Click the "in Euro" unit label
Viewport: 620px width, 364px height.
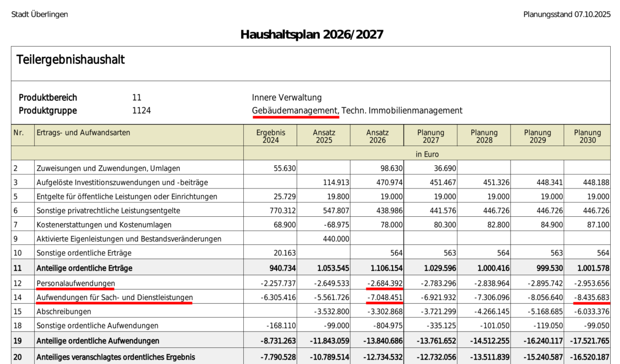point(426,154)
